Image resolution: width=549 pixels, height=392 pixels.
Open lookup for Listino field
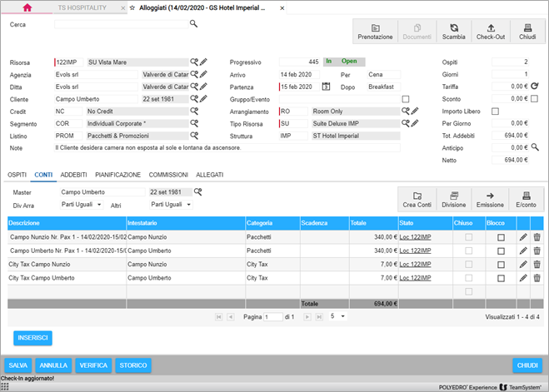click(x=194, y=136)
